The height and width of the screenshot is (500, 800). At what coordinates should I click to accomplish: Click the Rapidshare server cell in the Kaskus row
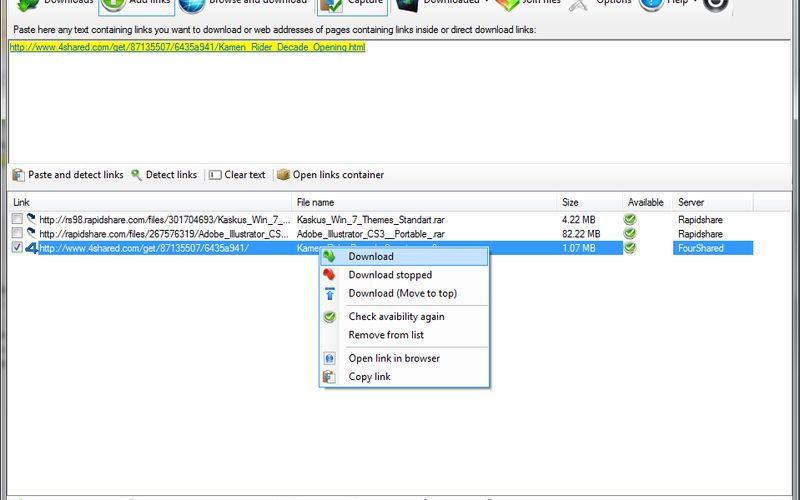700,220
